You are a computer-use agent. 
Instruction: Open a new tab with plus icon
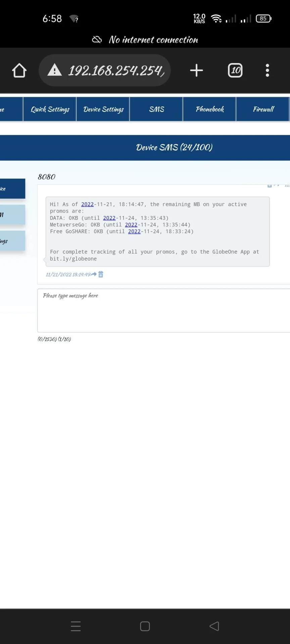pyautogui.click(x=196, y=70)
